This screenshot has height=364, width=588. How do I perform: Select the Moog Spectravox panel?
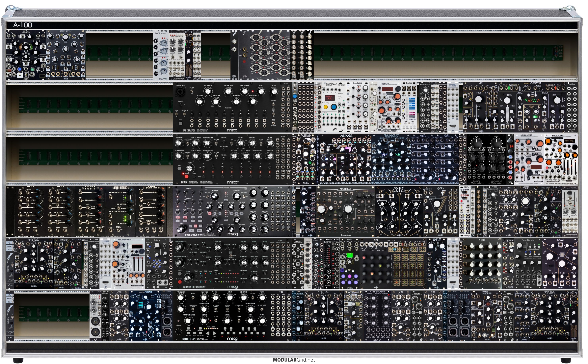(x=232, y=107)
